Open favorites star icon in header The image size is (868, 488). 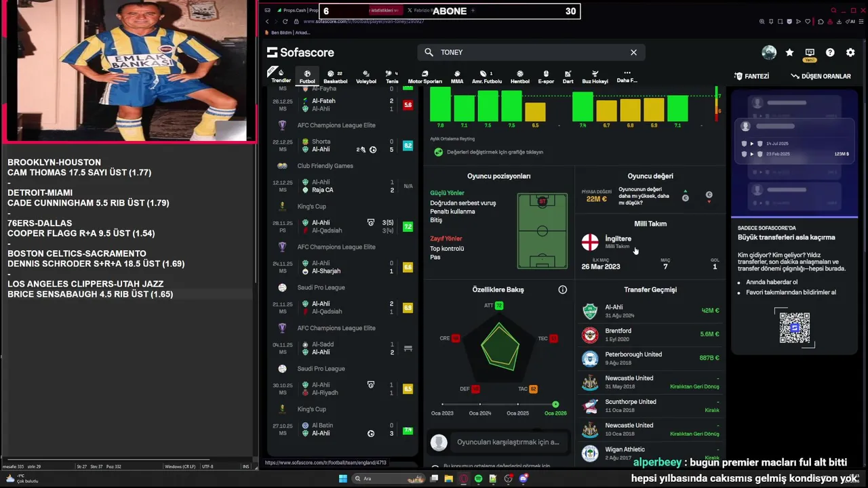coord(789,52)
